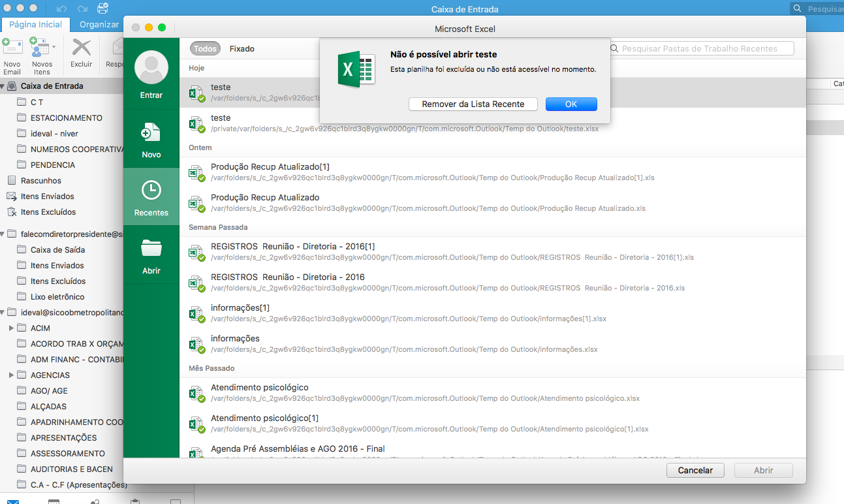This screenshot has height=504, width=844.
Task: Select the Todos filter
Action: tap(205, 49)
